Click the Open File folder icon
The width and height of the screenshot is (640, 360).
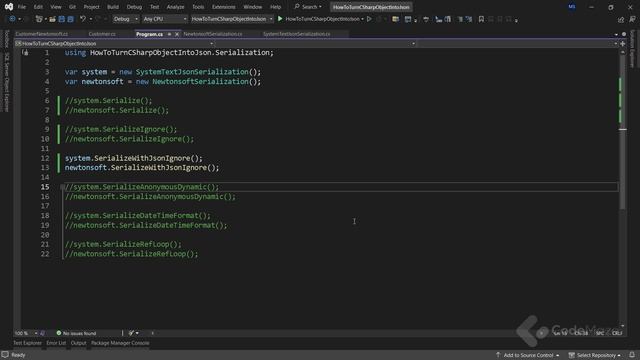52,19
